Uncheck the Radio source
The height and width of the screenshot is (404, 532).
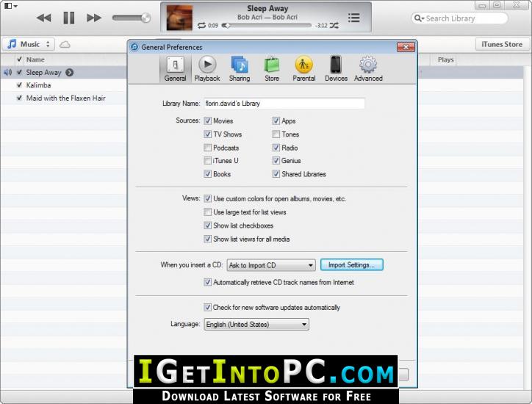point(276,148)
